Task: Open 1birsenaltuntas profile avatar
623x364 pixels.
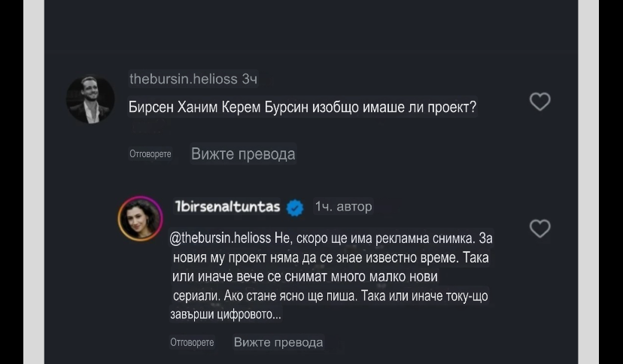Action: (x=140, y=219)
